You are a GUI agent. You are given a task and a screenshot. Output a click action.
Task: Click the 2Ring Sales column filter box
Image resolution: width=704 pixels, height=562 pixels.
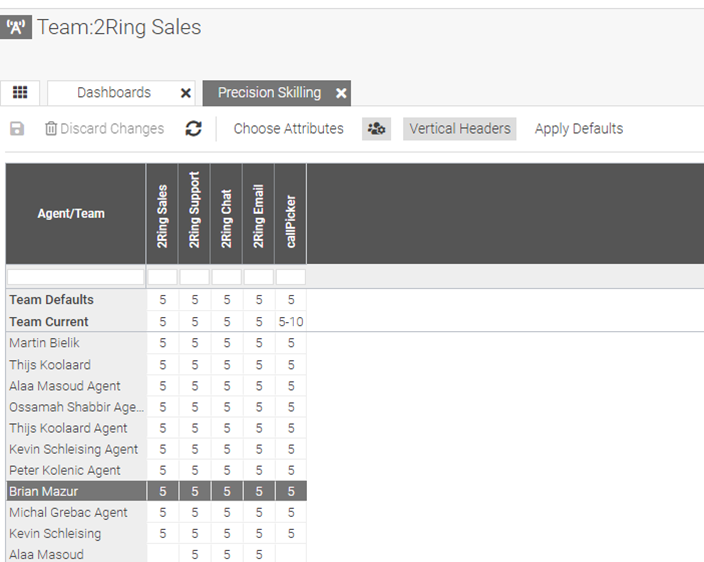coord(162,277)
